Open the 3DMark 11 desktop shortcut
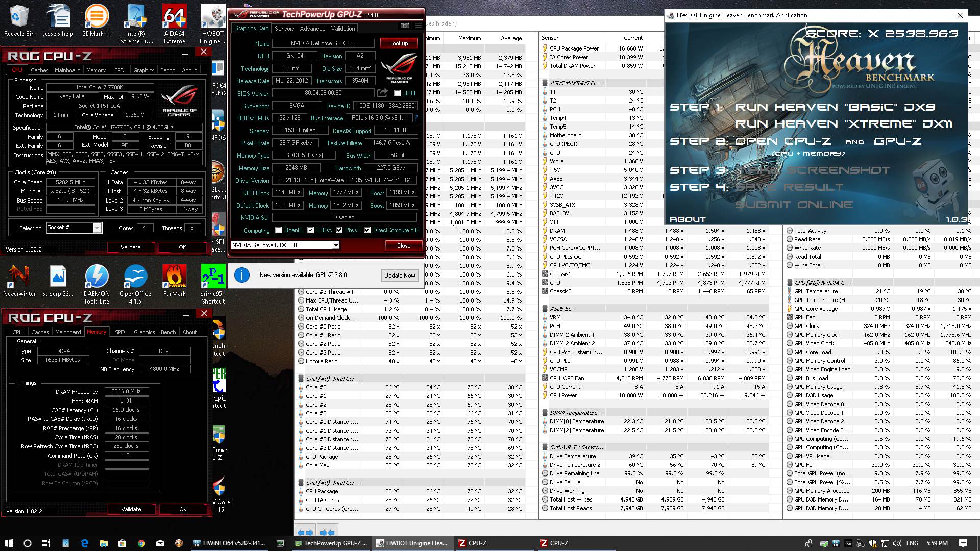This screenshot has height=551, width=980. [x=96, y=21]
